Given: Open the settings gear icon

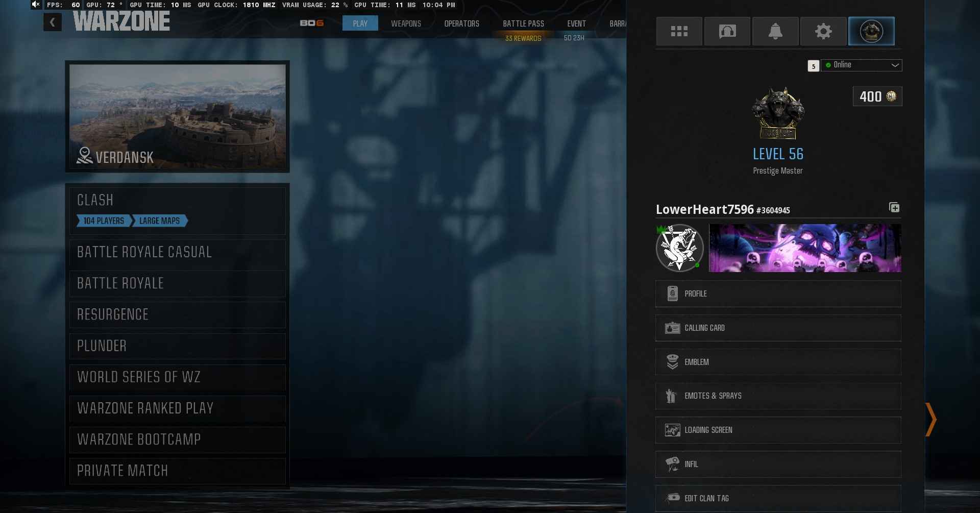Looking at the screenshot, I should pos(823,31).
